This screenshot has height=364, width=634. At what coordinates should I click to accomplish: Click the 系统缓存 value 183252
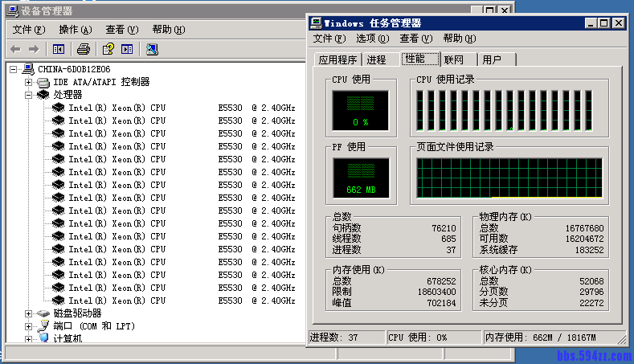pos(589,250)
